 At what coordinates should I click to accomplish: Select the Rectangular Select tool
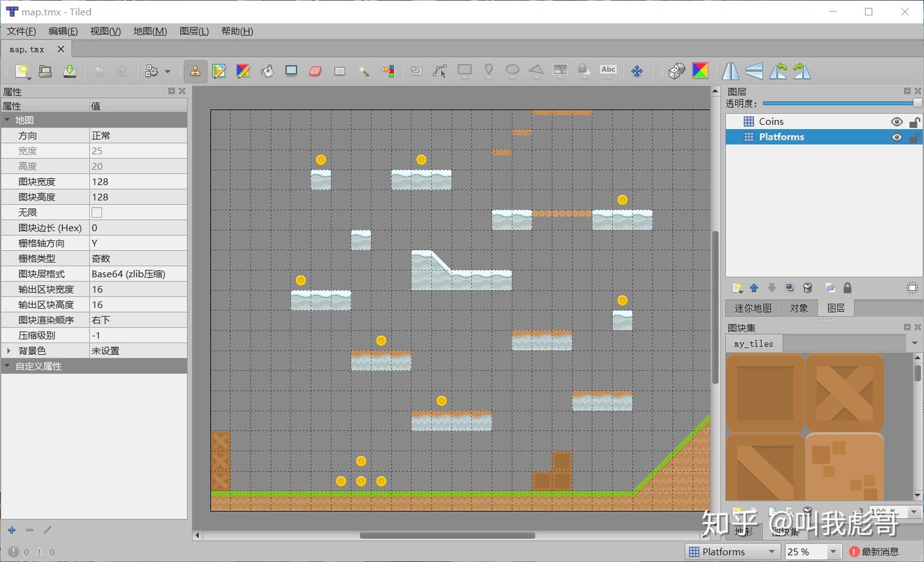[340, 71]
